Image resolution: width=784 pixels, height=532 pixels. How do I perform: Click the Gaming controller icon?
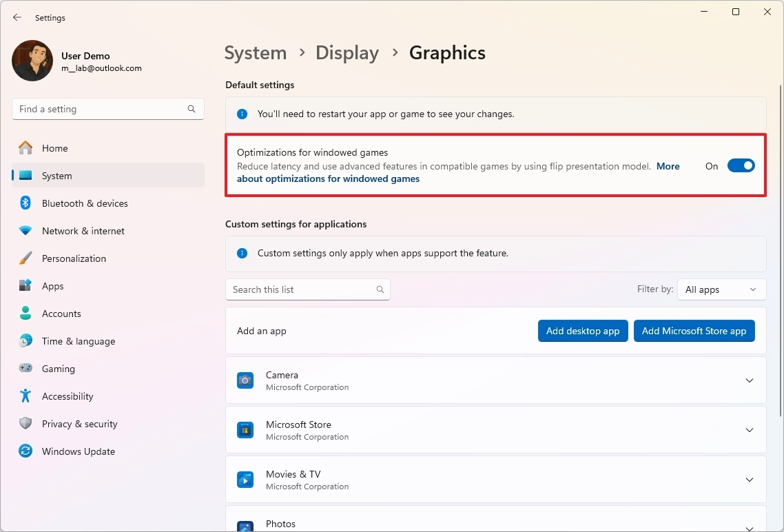click(25, 368)
